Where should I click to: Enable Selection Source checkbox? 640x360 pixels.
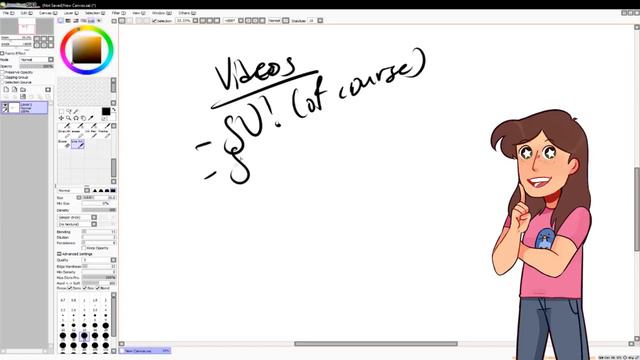click(x=2, y=82)
